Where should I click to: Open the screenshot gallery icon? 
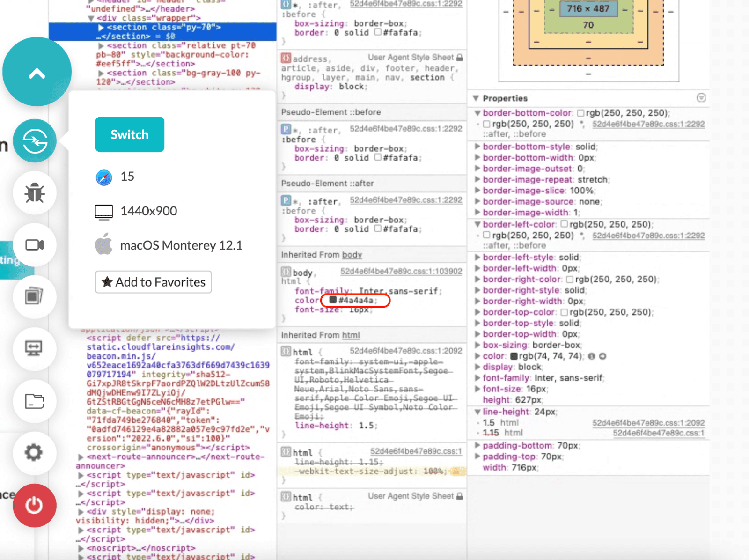[35, 296]
